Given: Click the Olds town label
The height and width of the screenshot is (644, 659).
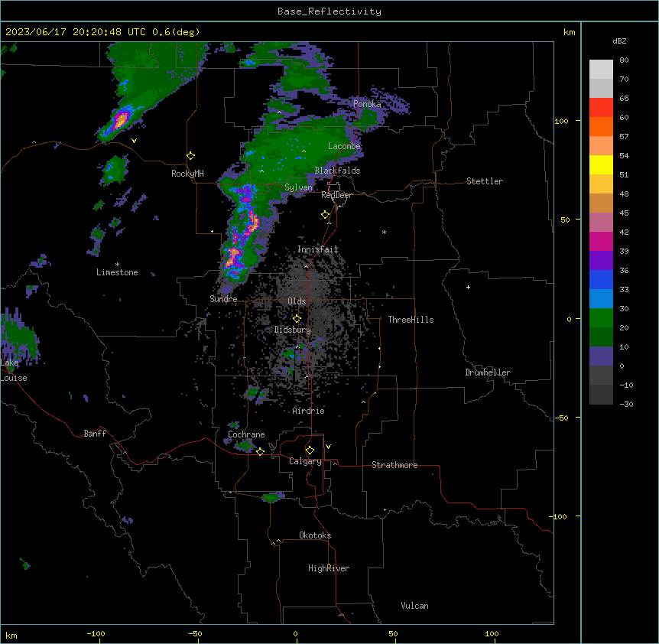Looking at the screenshot, I should pyautogui.click(x=297, y=301).
